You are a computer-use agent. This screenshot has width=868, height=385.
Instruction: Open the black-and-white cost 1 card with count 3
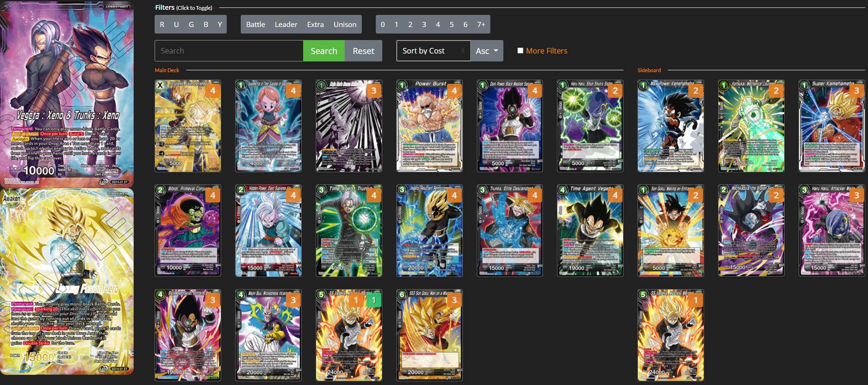coord(349,126)
